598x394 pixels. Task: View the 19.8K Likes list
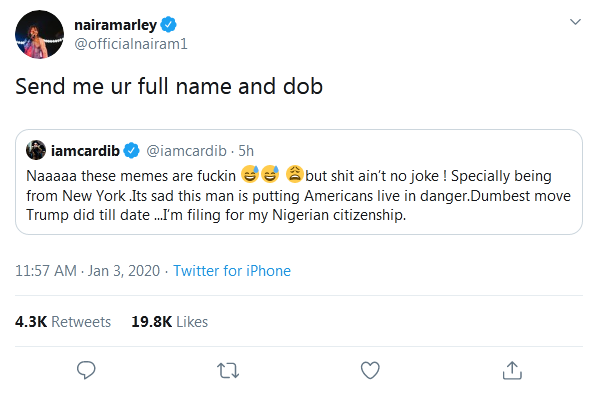170,322
